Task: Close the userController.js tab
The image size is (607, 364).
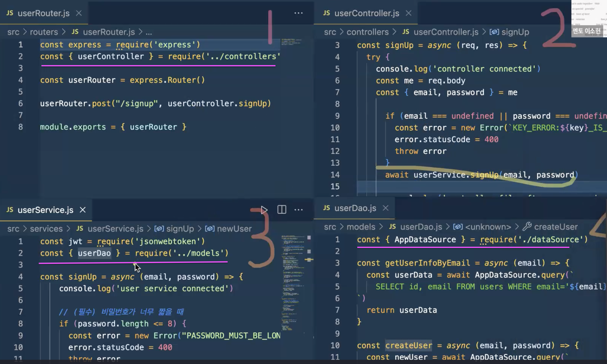Action: click(409, 13)
